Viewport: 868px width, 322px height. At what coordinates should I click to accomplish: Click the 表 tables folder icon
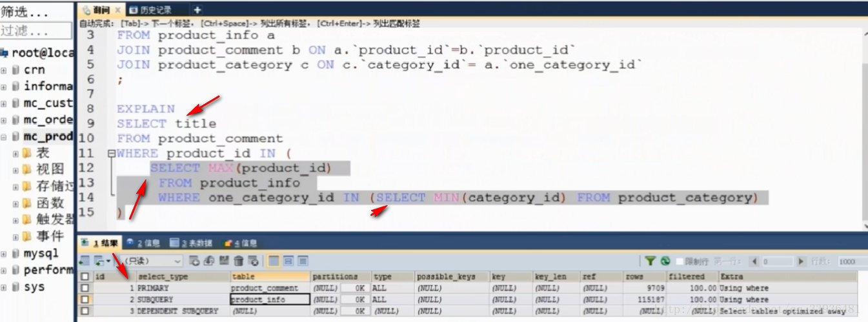point(26,153)
